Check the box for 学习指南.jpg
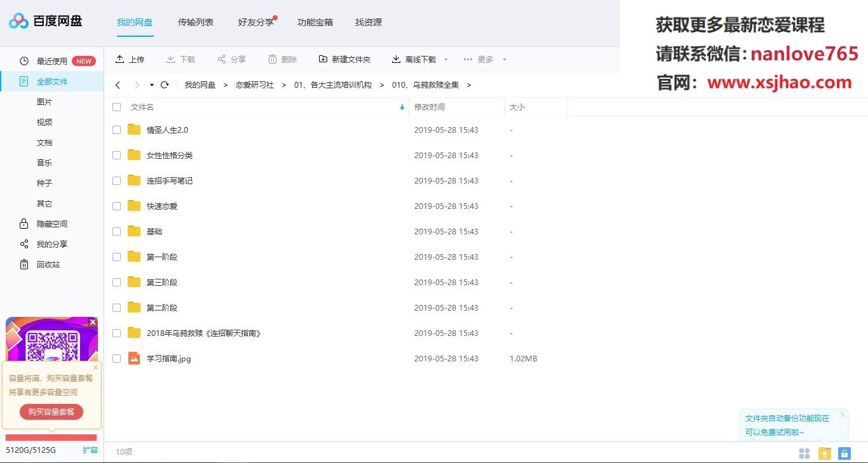868x463 pixels. tap(116, 358)
